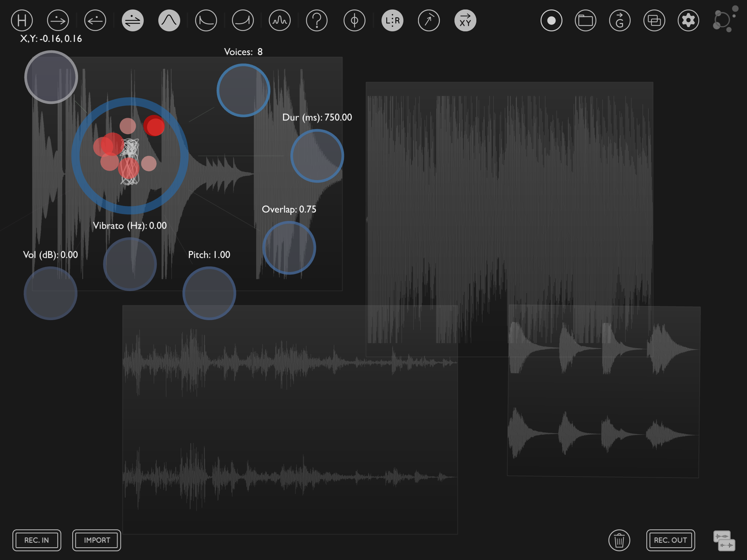The image size is (747, 560).
Task: Tap the H toolbar icon
Action: point(22,20)
